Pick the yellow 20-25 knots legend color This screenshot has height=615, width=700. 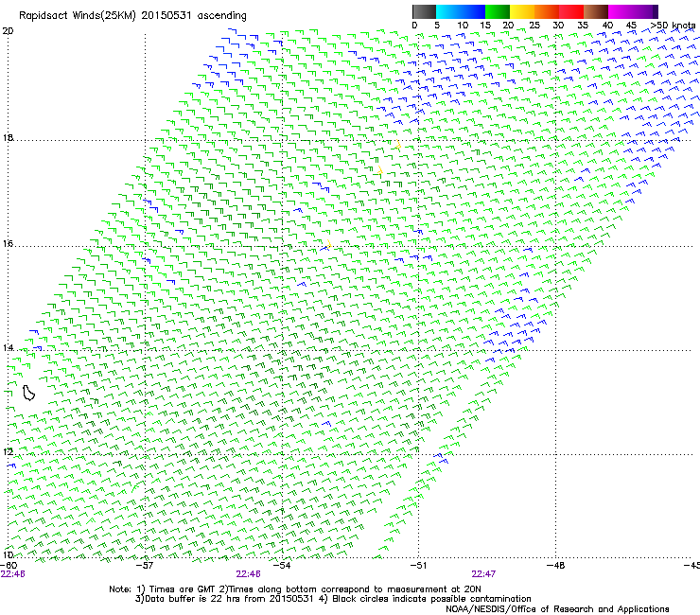pos(522,11)
